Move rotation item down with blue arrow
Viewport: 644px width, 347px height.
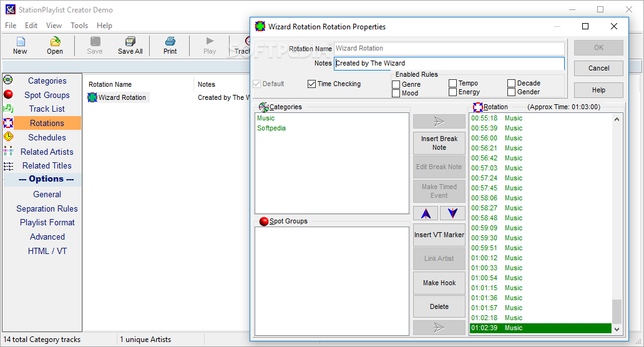[452, 213]
